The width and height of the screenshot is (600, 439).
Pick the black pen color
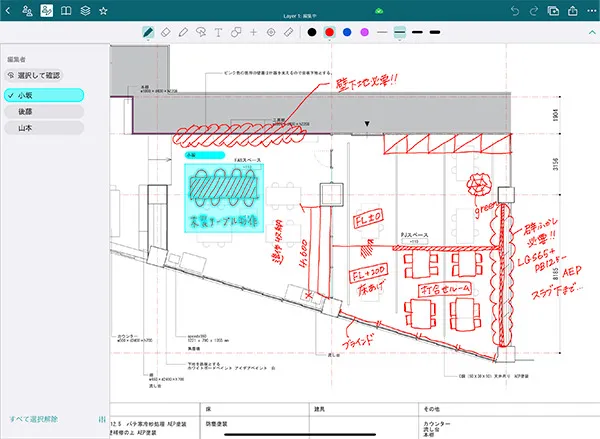[312, 33]
